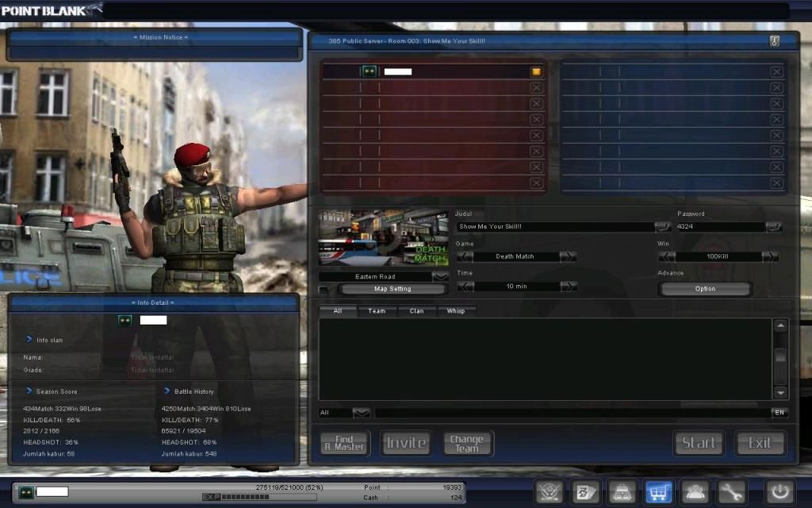Click the "434Match 332Win 98Lose" season text
This screenshot has height=508, width=812.
62,409
